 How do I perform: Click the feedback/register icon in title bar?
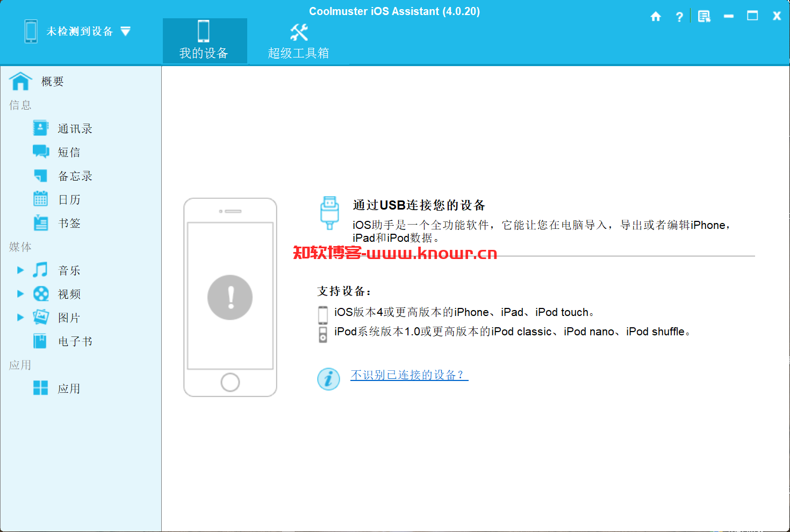point(704,17)
